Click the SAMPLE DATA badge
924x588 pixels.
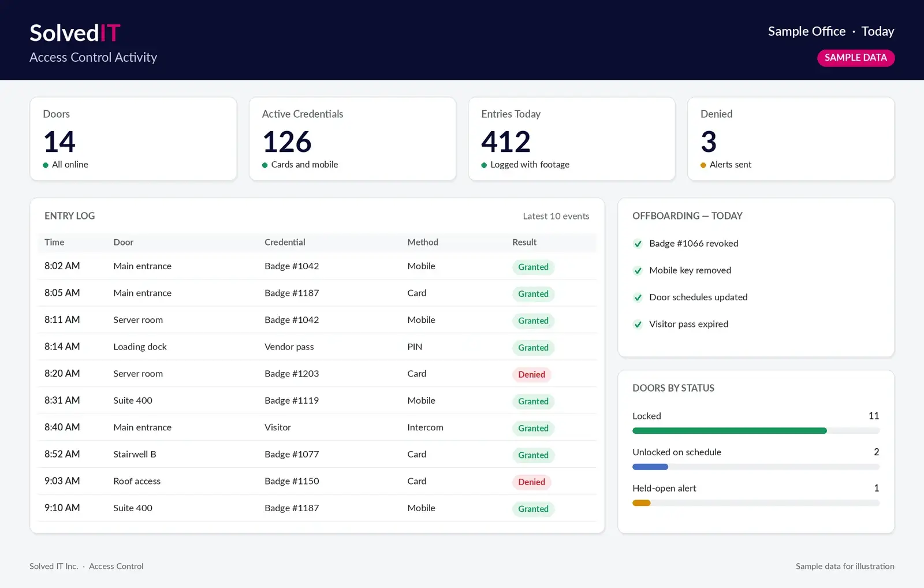(856, 58)
